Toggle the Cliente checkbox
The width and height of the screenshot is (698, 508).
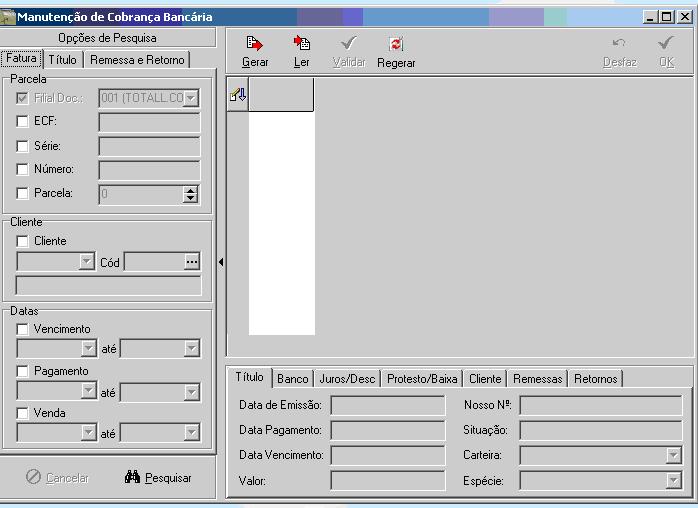click(23, 241)
